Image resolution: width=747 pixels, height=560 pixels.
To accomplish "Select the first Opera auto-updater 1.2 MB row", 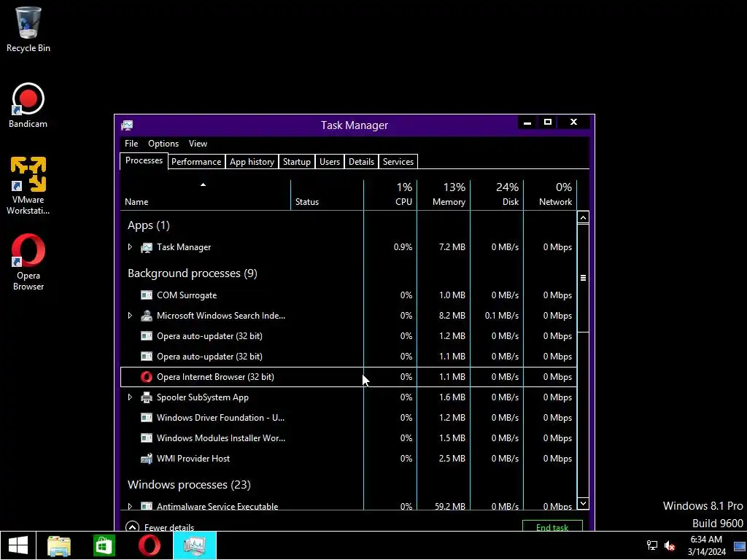I will [348, 336].
